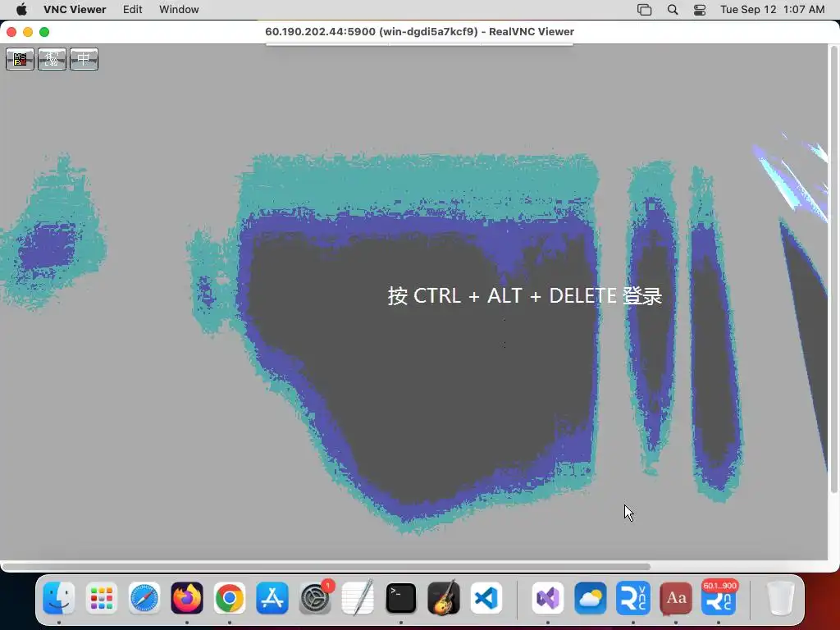Open VNC Viewer app icon in Dock

(x=633, y=598)
